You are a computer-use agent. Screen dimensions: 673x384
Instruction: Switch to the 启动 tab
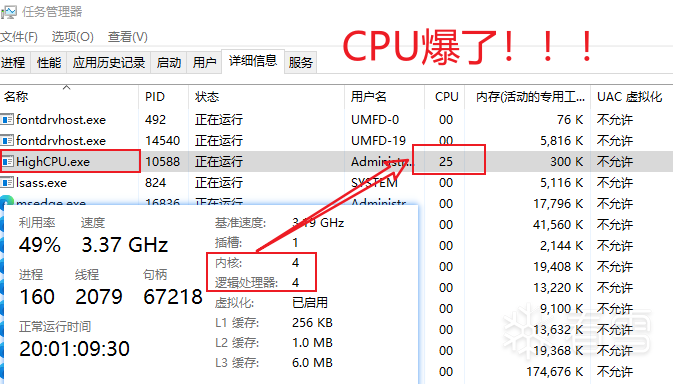[169, 63]
